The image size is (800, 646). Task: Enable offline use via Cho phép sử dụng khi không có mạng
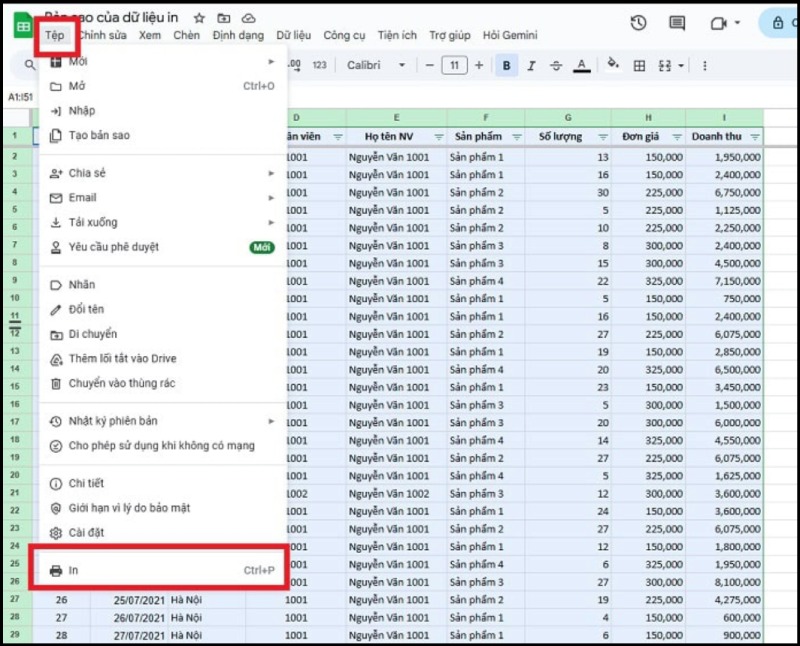pos(161,446)
